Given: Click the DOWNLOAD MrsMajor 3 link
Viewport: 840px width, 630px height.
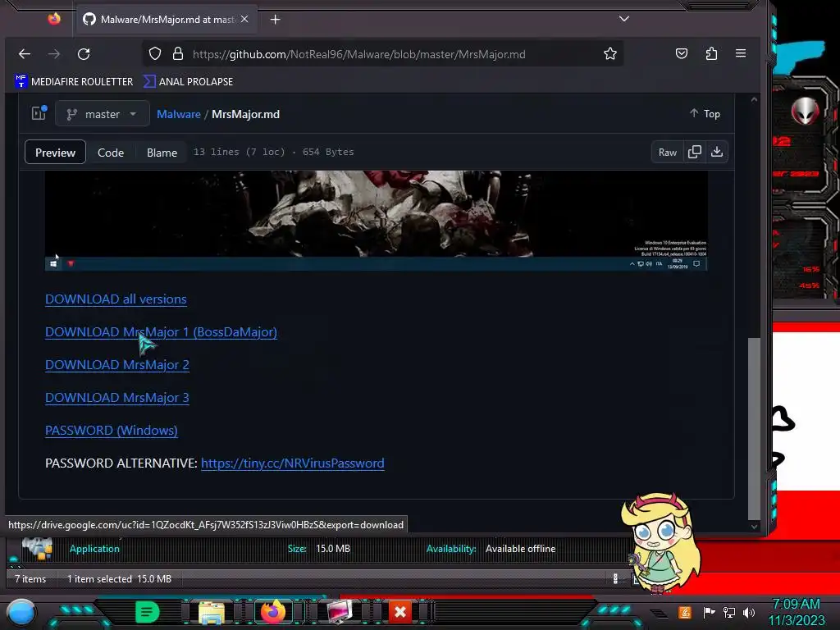Looking at the screenshot, I should [116, 398].
